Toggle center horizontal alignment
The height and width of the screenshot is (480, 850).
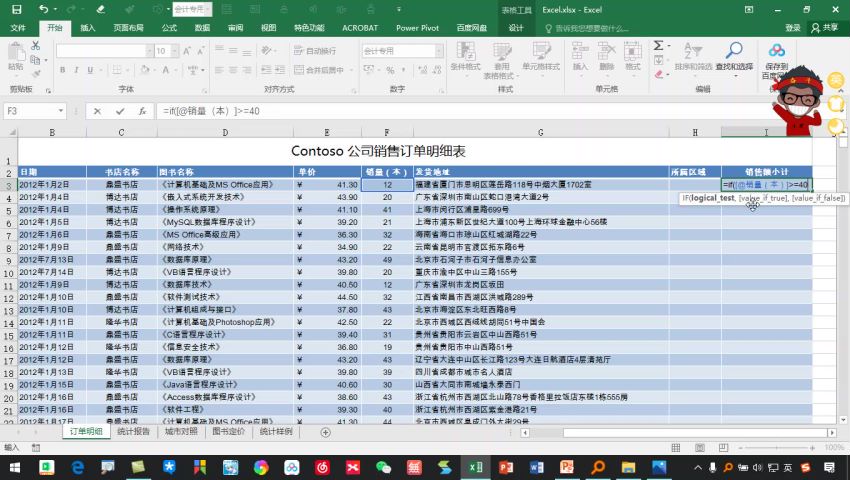(233, 70)
